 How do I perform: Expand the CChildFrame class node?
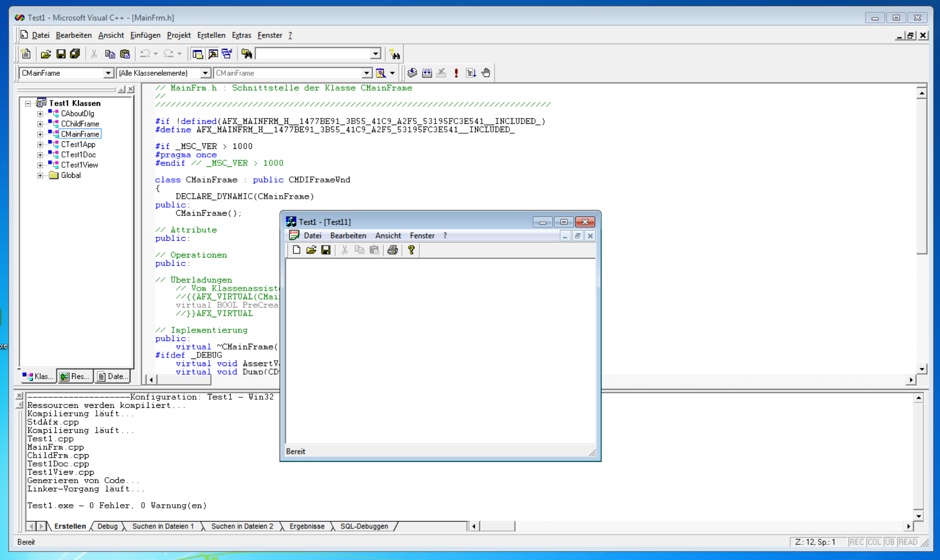40,124
